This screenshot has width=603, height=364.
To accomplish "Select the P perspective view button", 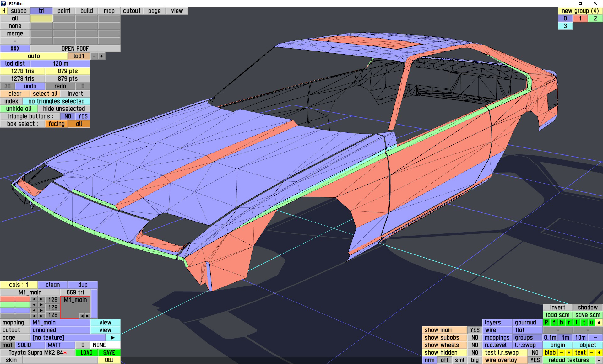I will pos(546,322).
